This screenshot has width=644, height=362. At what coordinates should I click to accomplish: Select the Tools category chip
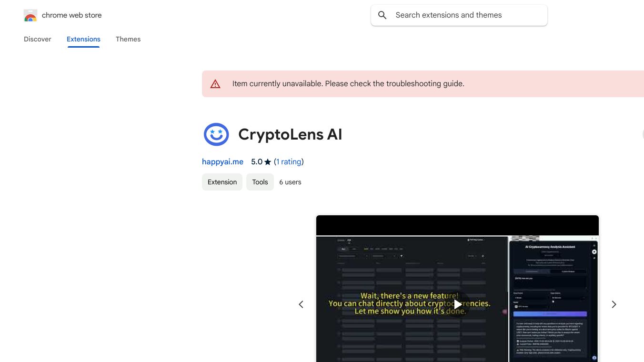[260, 182]
